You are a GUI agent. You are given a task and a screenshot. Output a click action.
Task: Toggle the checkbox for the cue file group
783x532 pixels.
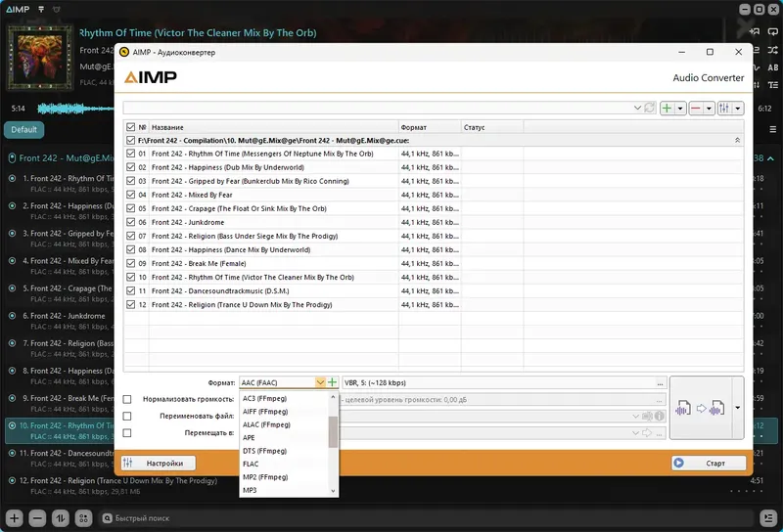click(131, 141)
